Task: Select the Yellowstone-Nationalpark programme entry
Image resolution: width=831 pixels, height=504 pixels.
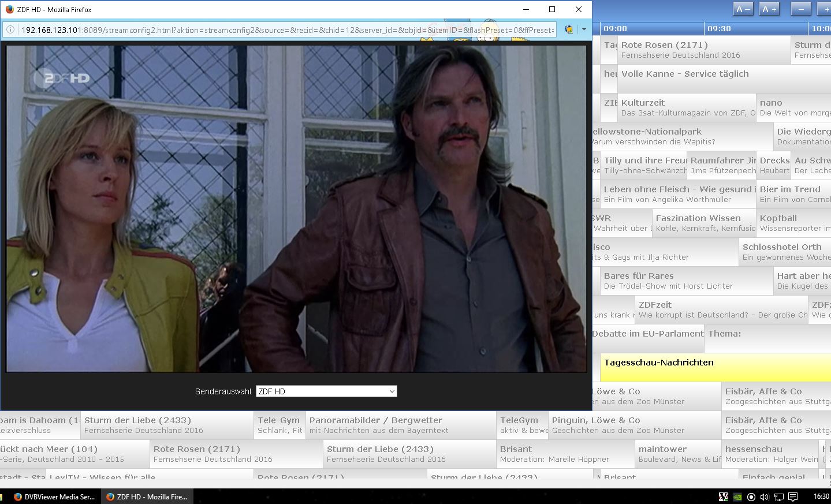Action: coord(683,136)
